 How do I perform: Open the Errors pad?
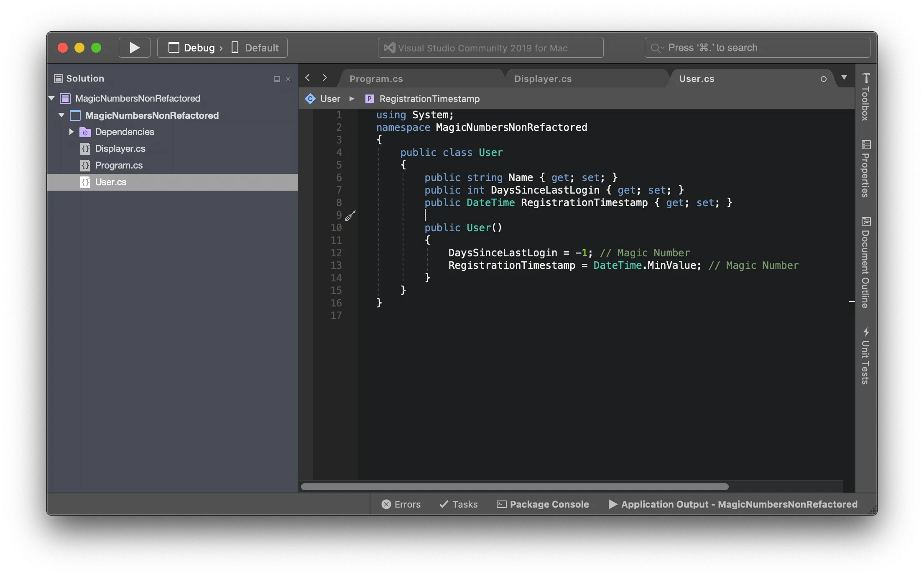coord(401,504)
